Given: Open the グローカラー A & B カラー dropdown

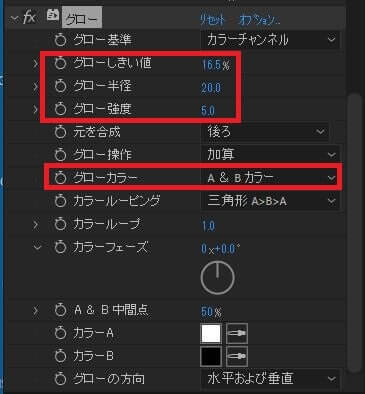Looking at the screenshot, I should tap(270, 178).
